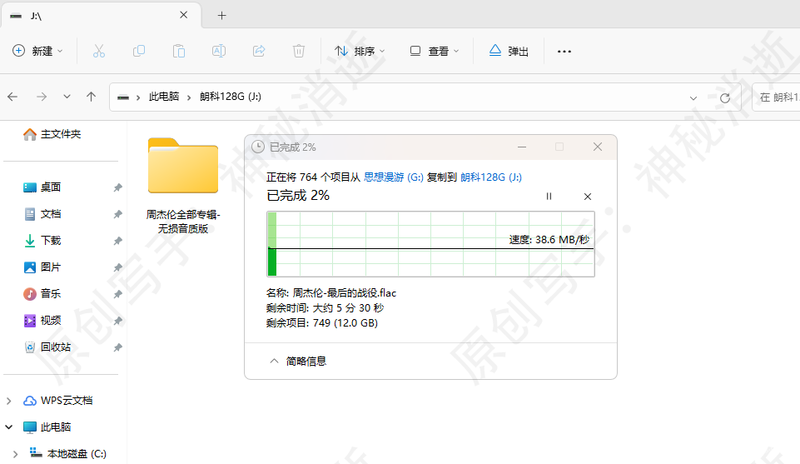Click 朗科128G (J:) in address breadcrumb
This screenshot has height=464, width=800.
coord(231,96)
